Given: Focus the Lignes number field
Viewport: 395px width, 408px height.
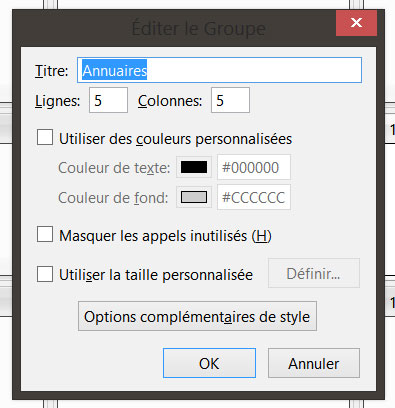Looking at the screenshot, I should (x=108, y=100).
